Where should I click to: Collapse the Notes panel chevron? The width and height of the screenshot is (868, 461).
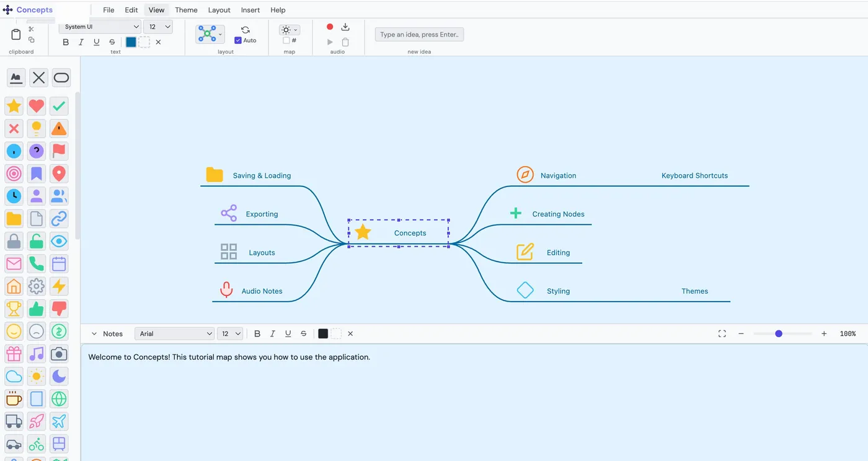click(94, 333)
